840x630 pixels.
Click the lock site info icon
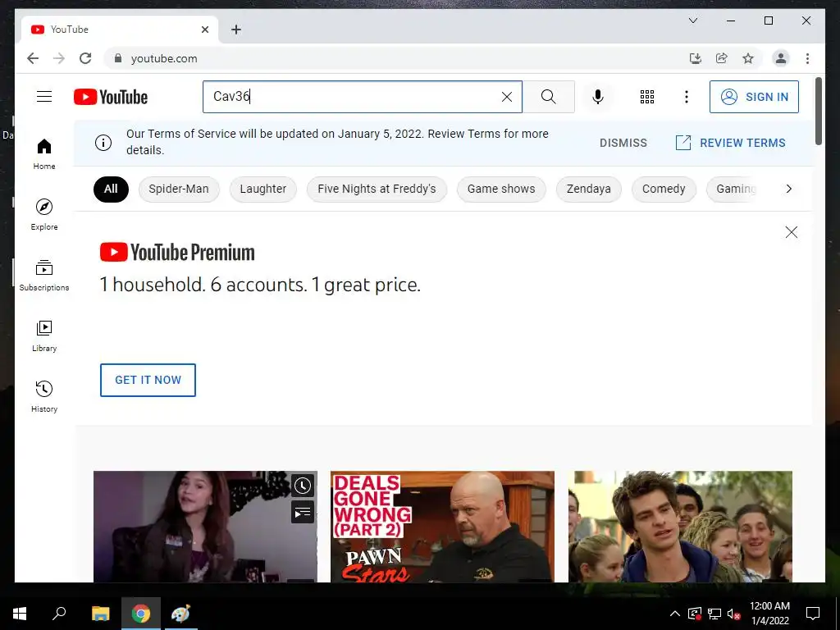[118, 58]
